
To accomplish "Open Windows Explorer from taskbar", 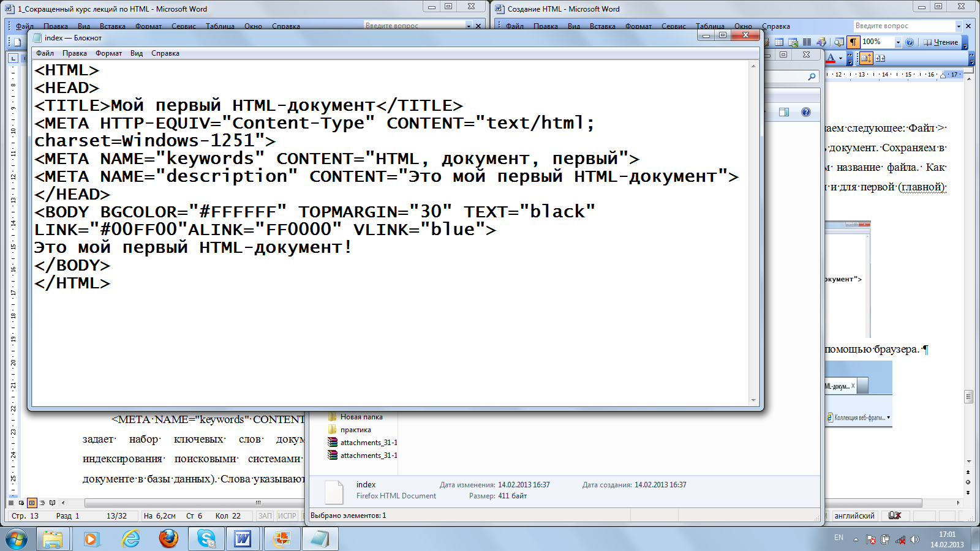I will coord(53,539).
